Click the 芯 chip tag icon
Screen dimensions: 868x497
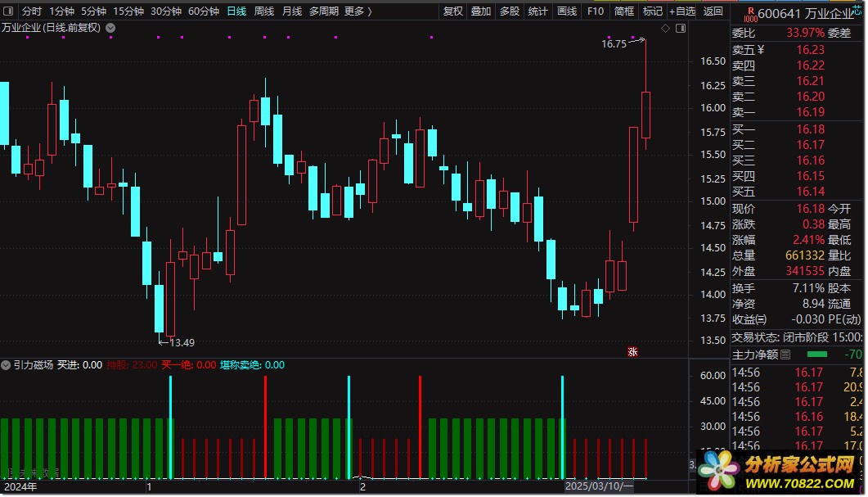point(858,11)
